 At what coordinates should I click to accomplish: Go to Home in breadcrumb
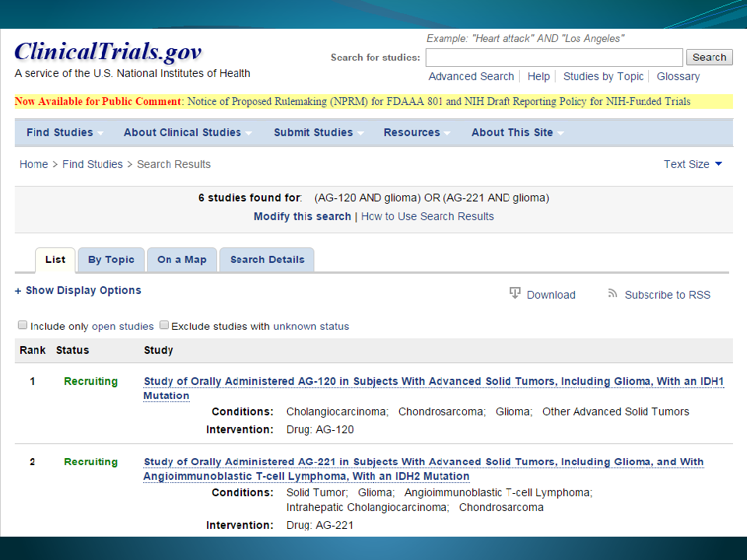(x=33, y=164)
